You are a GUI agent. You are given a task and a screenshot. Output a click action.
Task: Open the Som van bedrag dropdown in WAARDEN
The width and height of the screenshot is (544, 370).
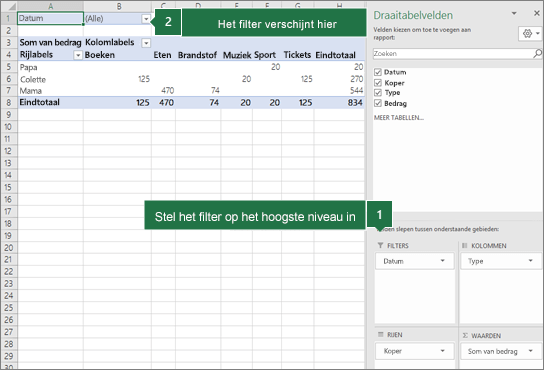(x=530, y=351)
